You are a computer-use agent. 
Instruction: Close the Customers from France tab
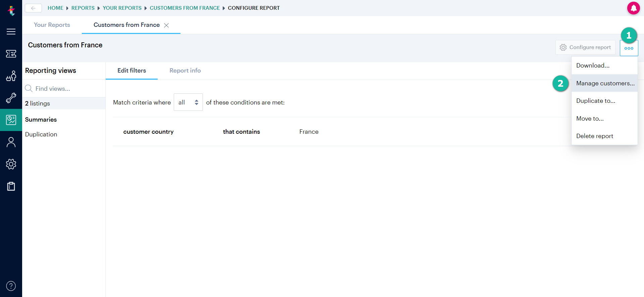click(x=166, y=25)
